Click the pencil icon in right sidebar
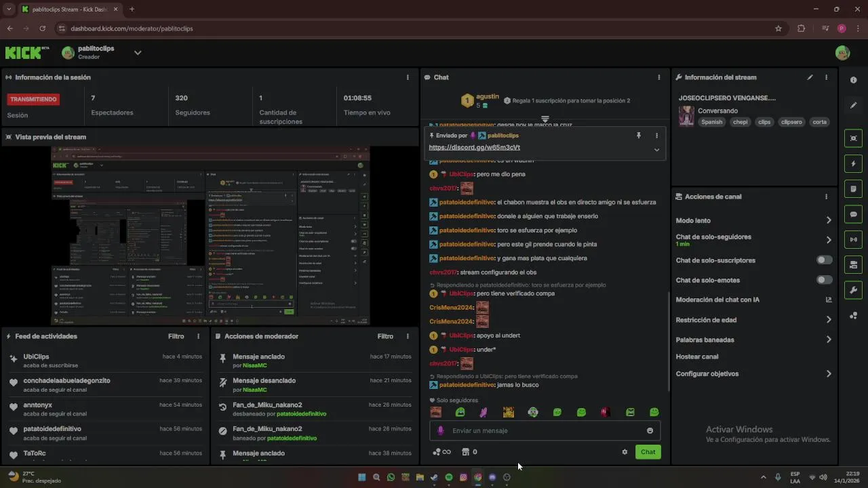868x488 pixels. tap(853, 106)
